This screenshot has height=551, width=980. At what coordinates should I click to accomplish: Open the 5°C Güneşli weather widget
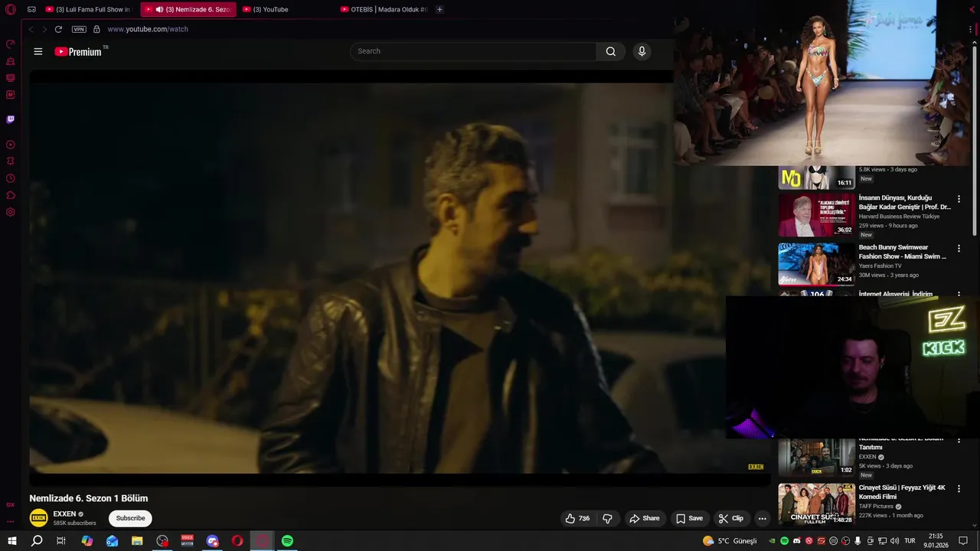730,541
